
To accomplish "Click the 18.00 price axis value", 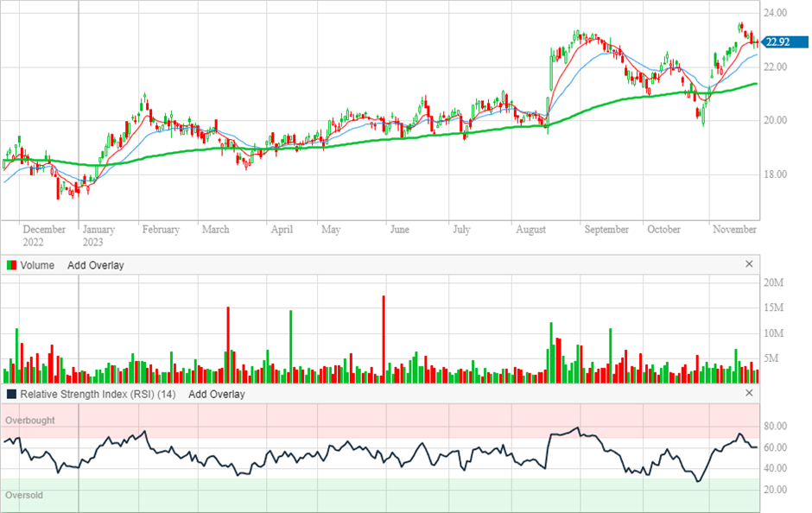I will click(x=775, y=174).
